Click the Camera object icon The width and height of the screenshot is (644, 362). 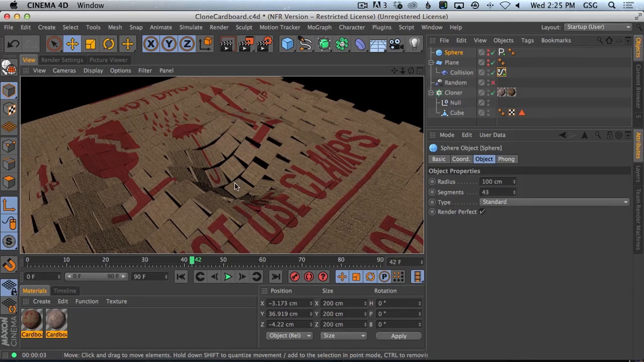point(396,44)
